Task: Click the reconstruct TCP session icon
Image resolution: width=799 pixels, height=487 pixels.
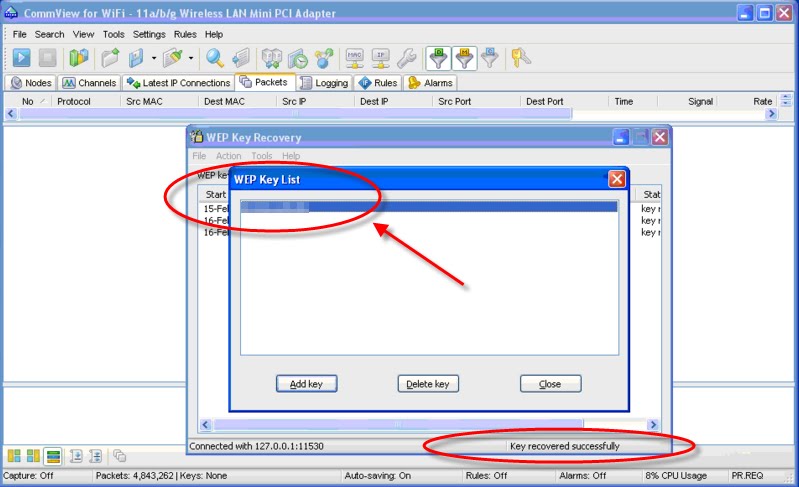Action: pyautogui.click(x=272, y=58)
